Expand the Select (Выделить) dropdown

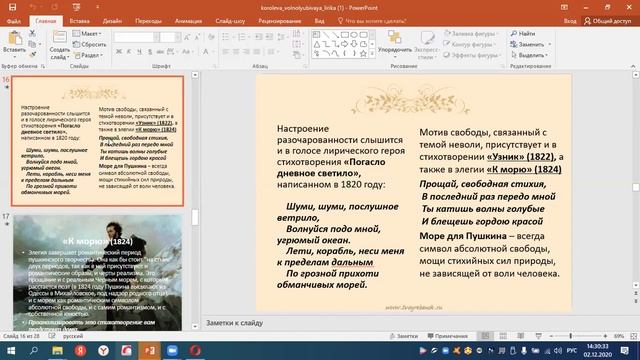pyautogui.click(x=529, y=55)
